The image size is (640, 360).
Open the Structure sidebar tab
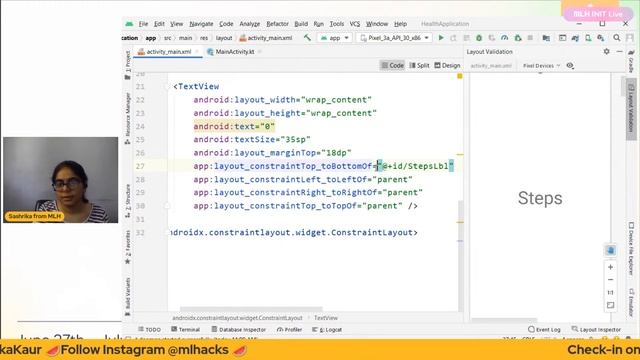(x=128, y=200)
